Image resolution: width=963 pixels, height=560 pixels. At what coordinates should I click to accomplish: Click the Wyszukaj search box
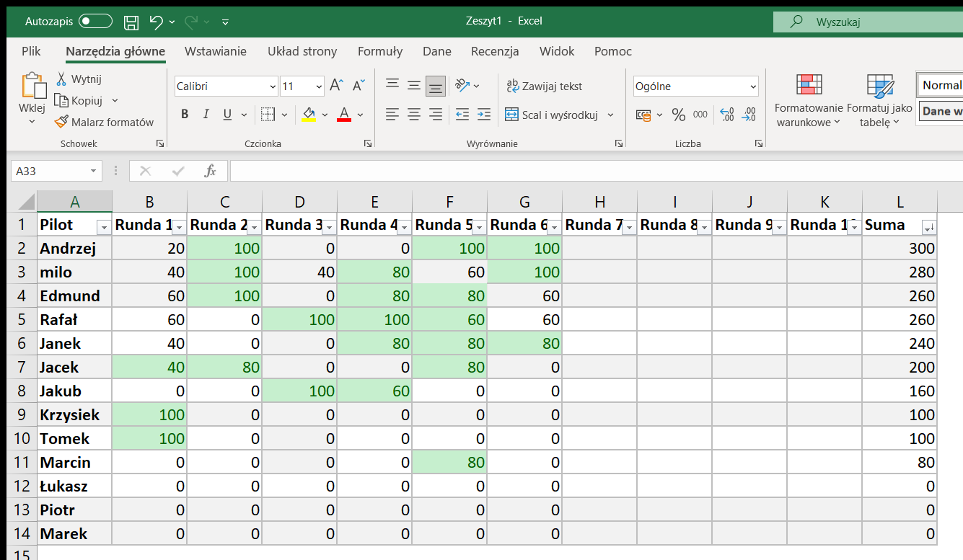868,22
